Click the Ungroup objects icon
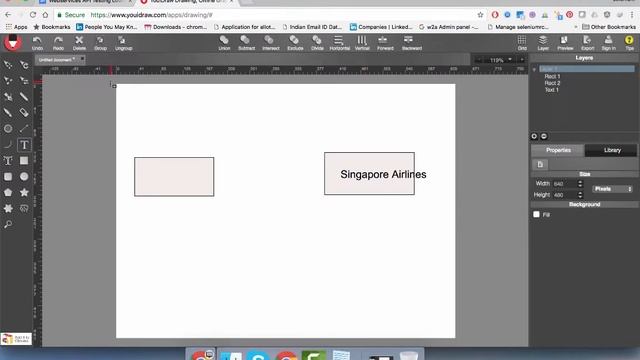Image resolution: width=640 pixels, height=360 pixels. 123,43
